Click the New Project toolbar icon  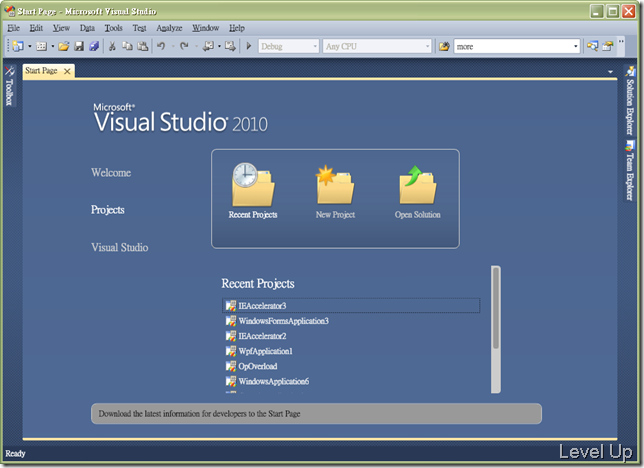tap(18, 46)
